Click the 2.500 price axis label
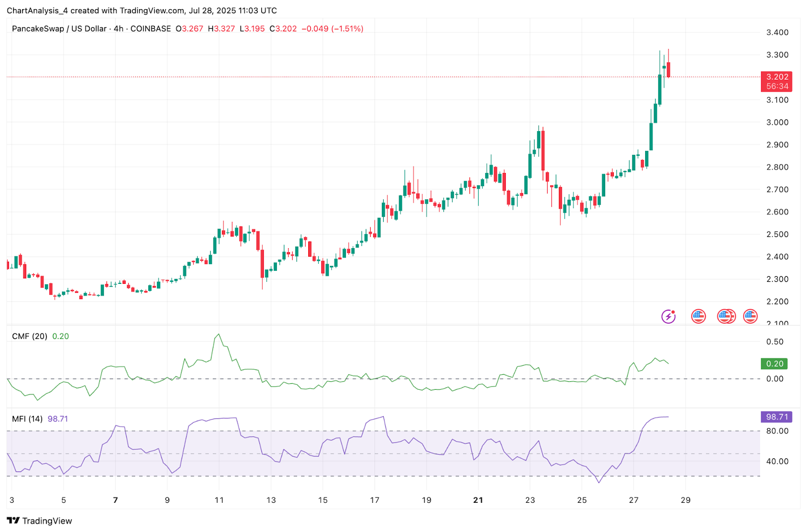 coord(777,234)
